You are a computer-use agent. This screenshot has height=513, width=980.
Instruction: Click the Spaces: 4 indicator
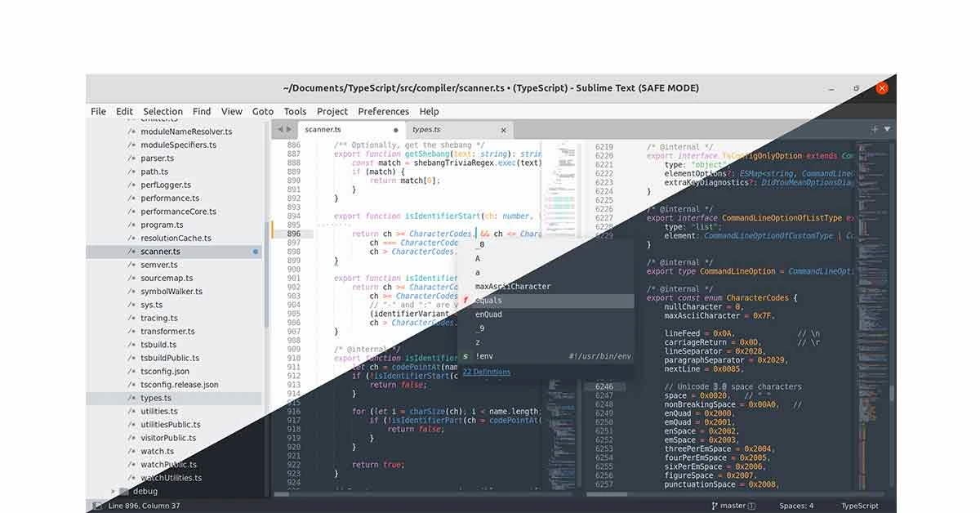tap(795, 505)
